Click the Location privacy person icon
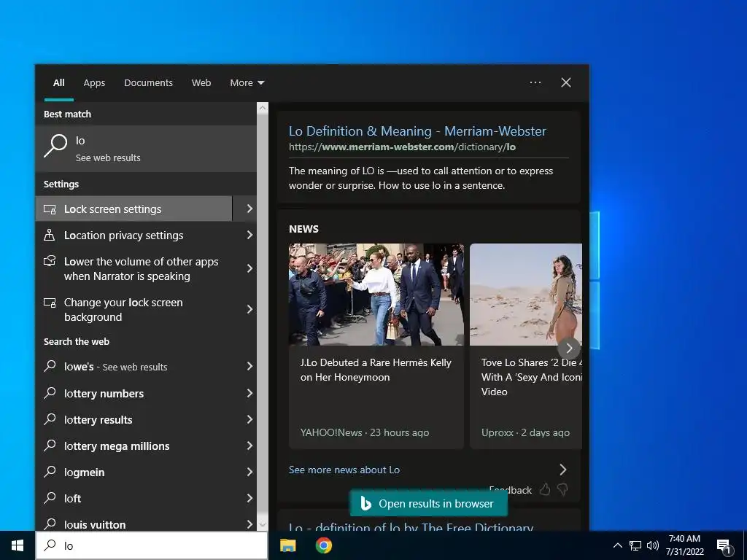The height and width of the screenshot is (560, 747). (49, 235)
